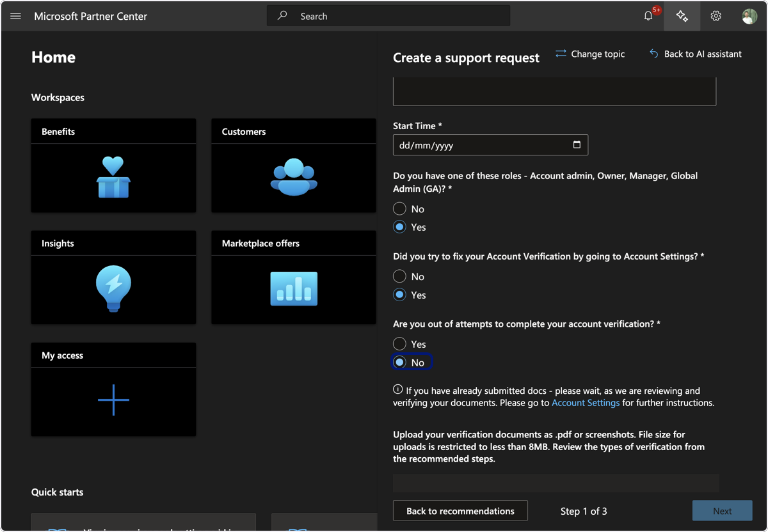Open the Benefits gift box workspace
This screenshot has height=532, width=768.
click(113, 178)
